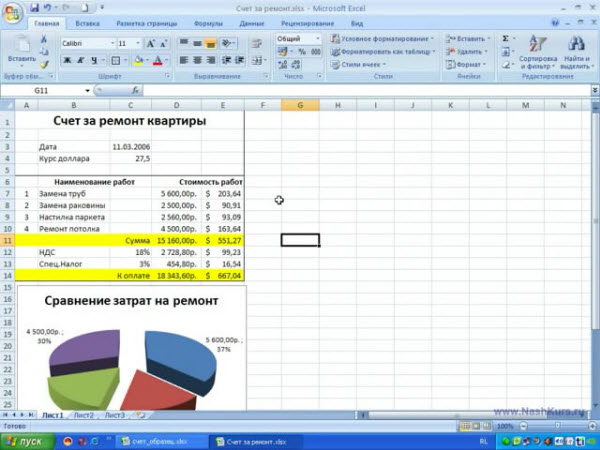Click the AutoSum sigma icon

[505, 39]
